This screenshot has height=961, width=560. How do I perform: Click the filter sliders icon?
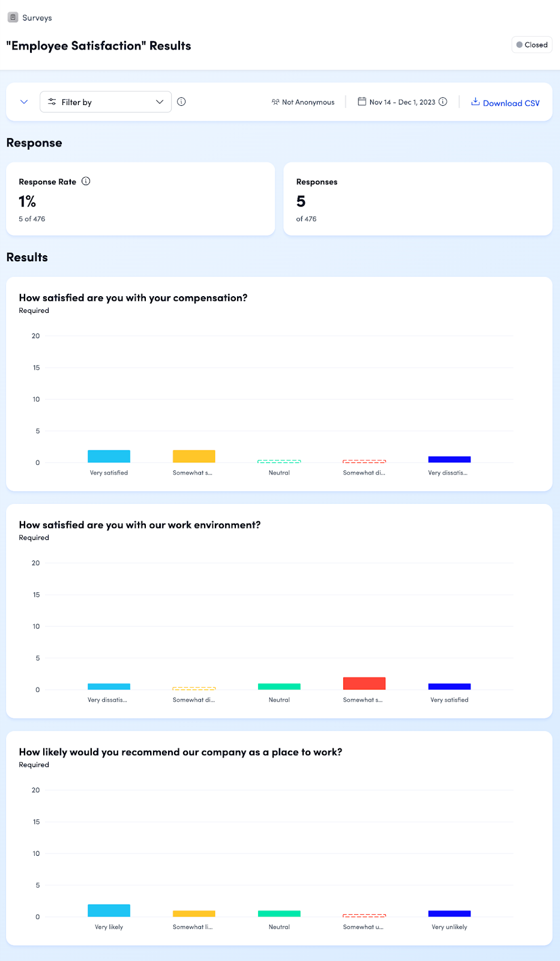click(52, 102)
